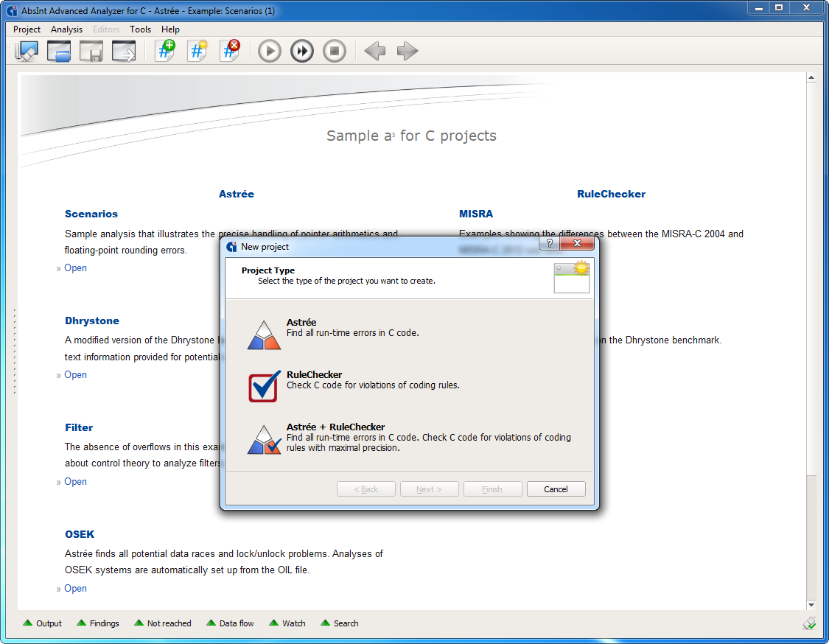Click the hash icon with red X

(x=230, y=51)
